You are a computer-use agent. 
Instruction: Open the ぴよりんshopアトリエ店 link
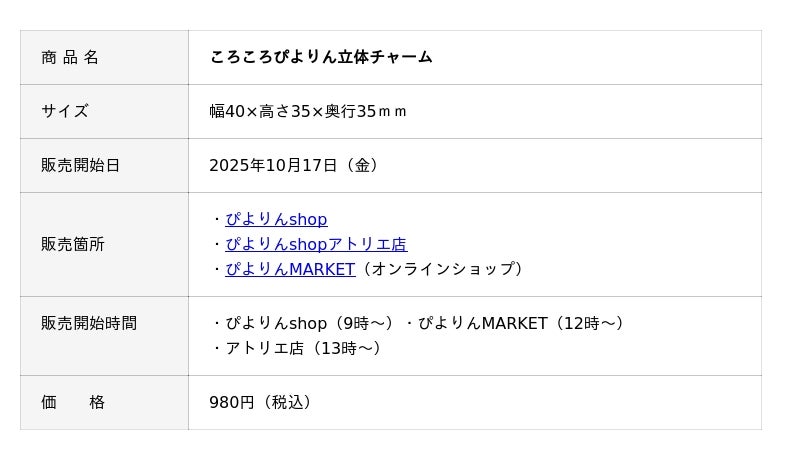point(316,244)
